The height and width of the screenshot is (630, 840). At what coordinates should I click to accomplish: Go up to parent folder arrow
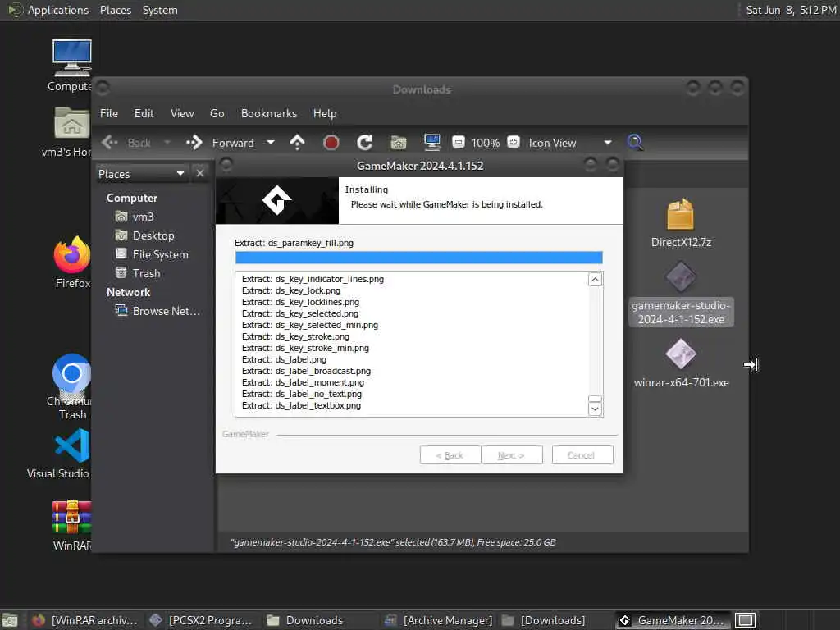297,142
